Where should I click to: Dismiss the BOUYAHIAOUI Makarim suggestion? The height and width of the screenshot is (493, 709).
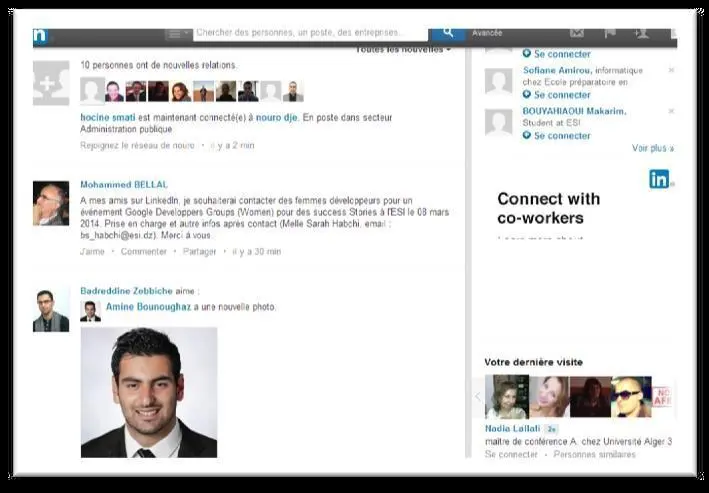(671, 111)
